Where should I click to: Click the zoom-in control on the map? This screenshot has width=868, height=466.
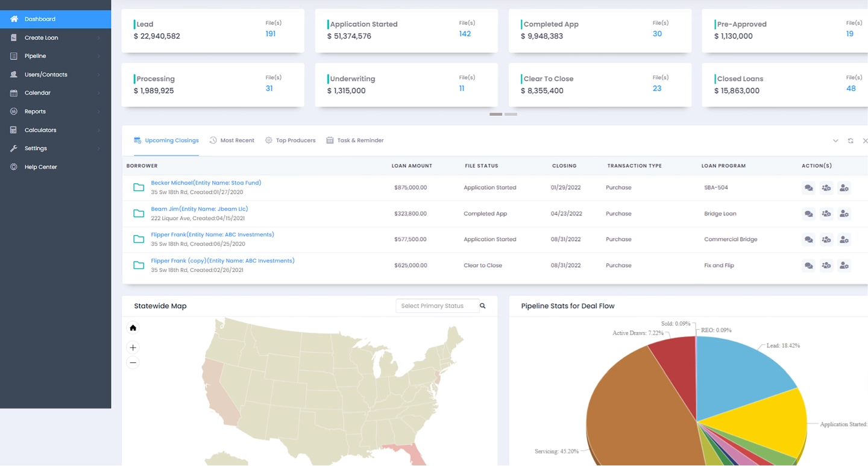(133, 347)
